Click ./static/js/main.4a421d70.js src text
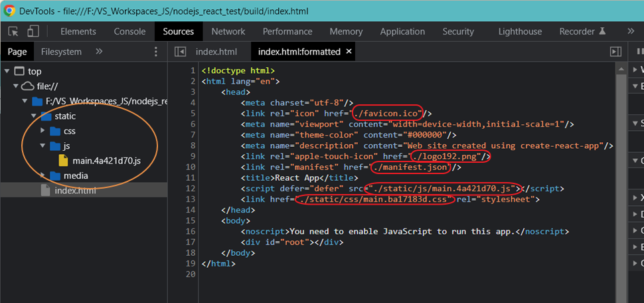The image size is (644, 303). (443, 188)
